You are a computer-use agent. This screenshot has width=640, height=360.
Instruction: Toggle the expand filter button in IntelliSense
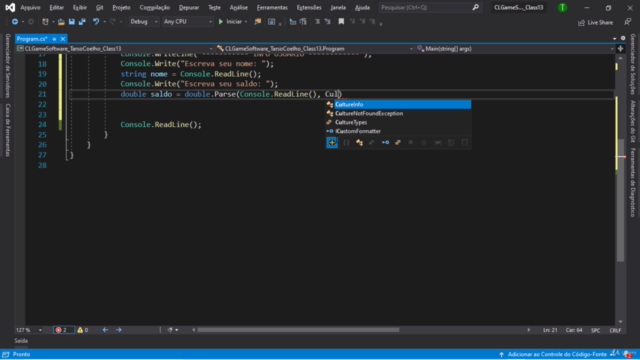(x=332, y=142)
